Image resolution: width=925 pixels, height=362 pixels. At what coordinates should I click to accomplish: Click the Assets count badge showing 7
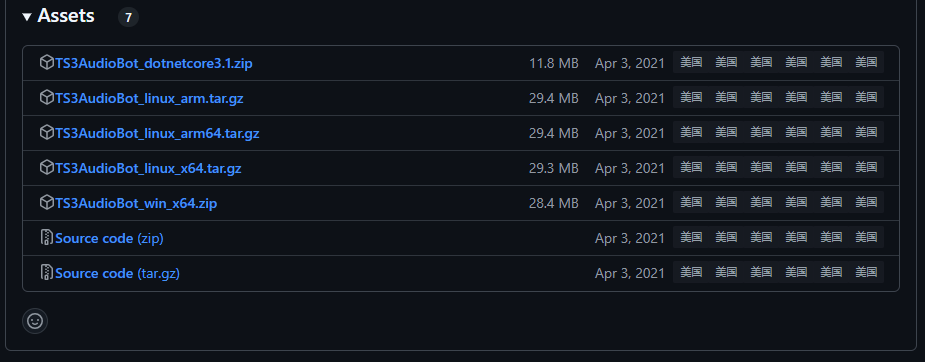tap(128, 18)
